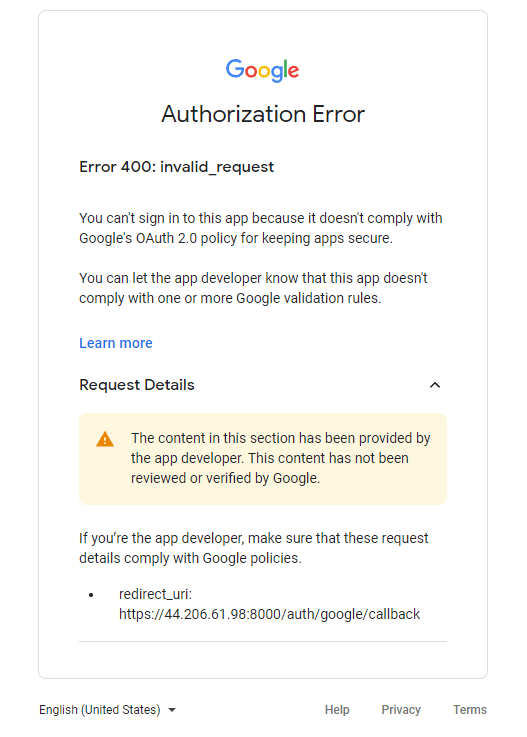The image size is (527, 737).
Task: Open the Terms footer link
Action: [x=470, y=710]
